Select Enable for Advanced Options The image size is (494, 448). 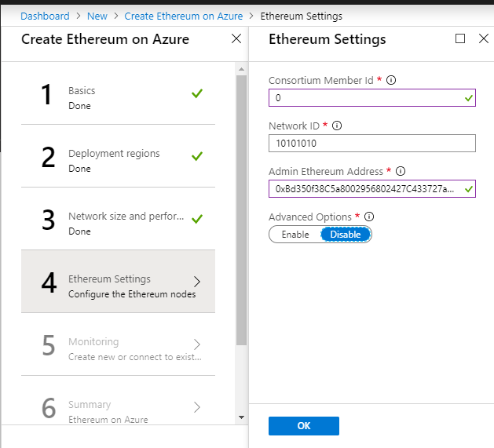295,235
